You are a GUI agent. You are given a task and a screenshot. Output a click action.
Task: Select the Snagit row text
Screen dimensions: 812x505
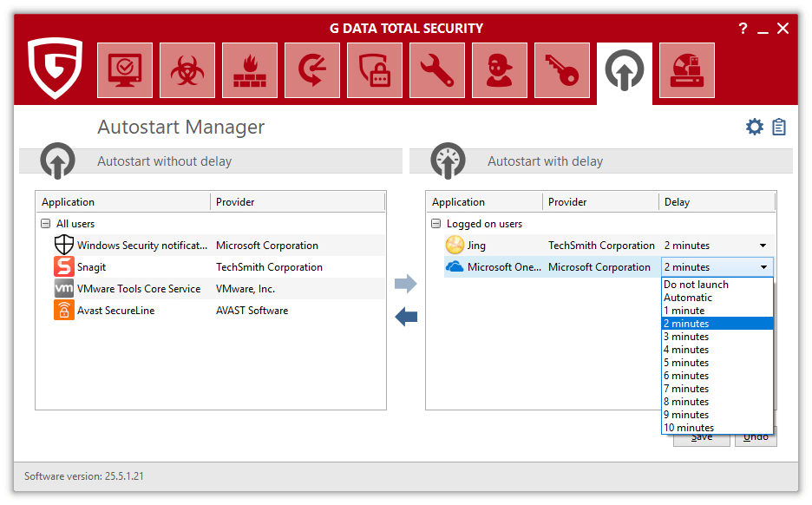tap(92, 267)
